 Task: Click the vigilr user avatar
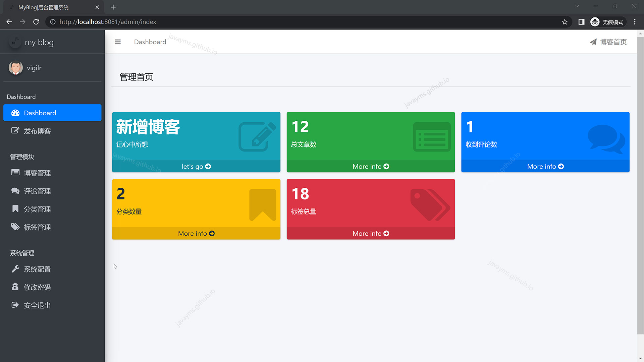(x=15, y=68)
